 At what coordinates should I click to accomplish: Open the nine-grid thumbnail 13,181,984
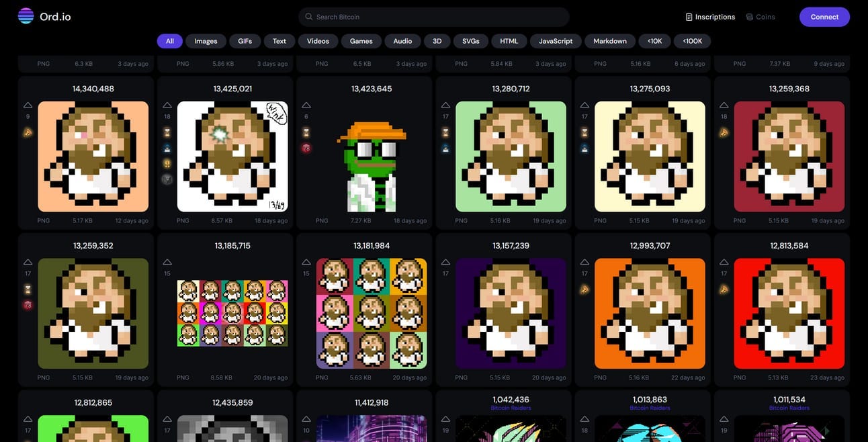[x=372, y=314]
